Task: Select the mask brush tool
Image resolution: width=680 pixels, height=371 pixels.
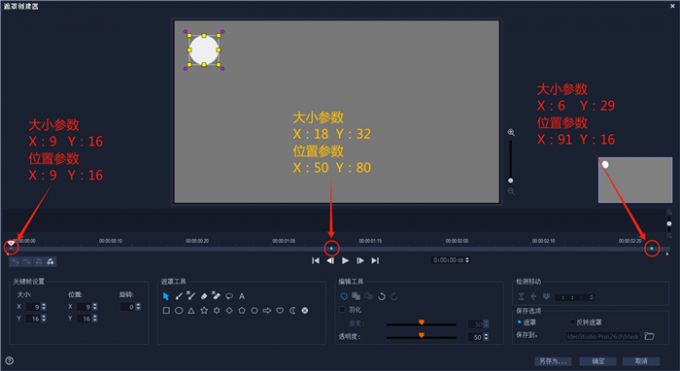Action: tap(179, 296)
